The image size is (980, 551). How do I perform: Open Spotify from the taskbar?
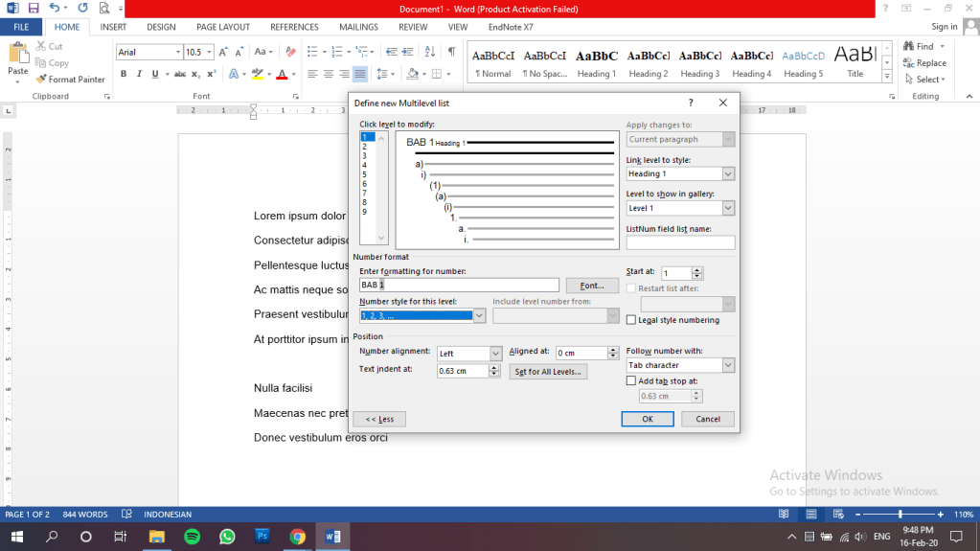191,537
